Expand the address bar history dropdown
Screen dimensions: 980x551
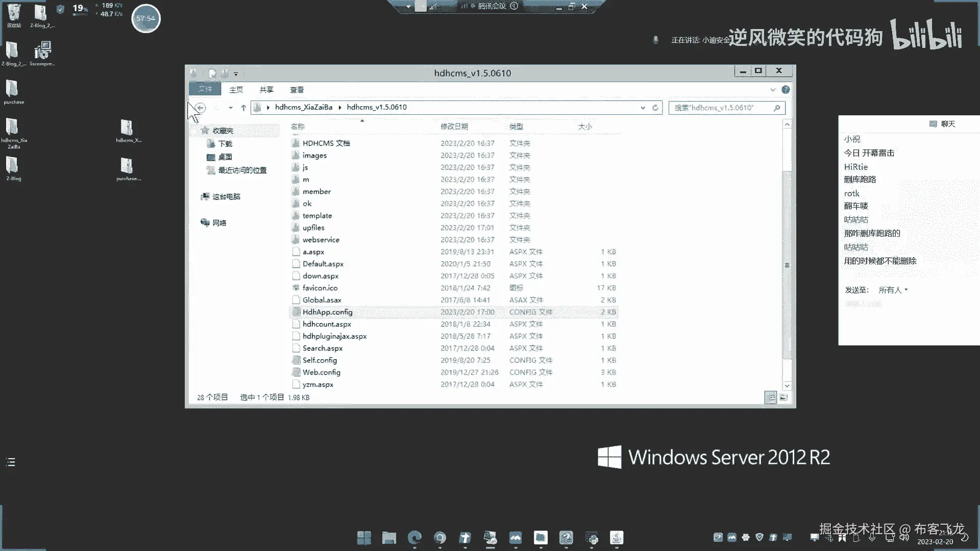pyautogui.click(x=643, y=108)
